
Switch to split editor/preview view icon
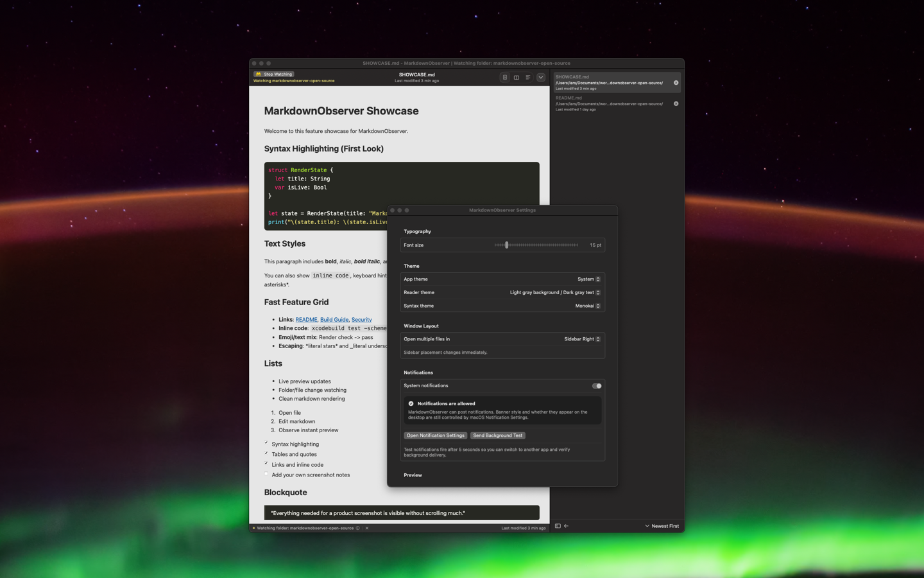[x=517, y=77]
